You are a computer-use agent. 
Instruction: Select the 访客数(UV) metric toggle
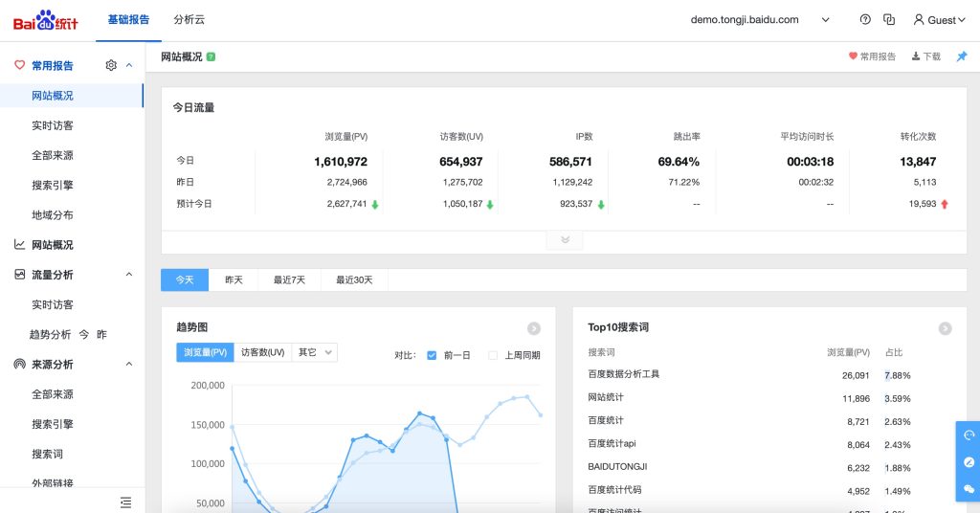(x=262, y=352)
